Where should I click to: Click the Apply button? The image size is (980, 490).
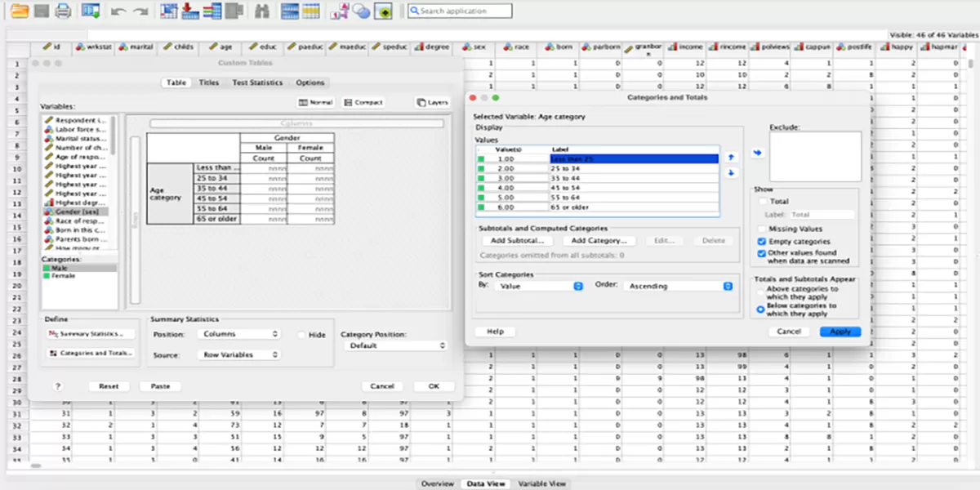point(840,332)
